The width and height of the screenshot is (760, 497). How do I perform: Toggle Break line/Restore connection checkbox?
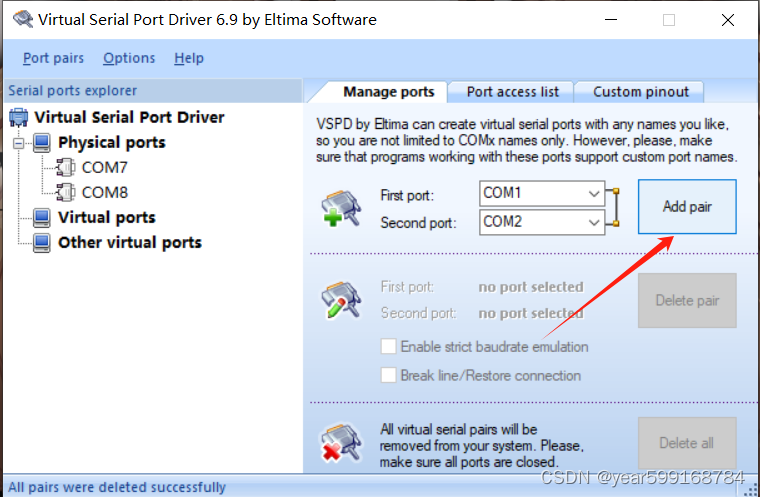388,375
